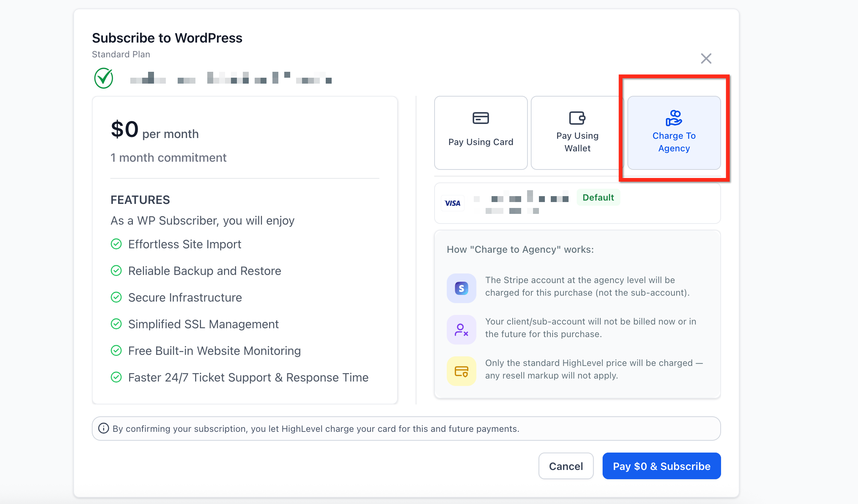Click the purple user-remove icon

[x=461, y=329]
